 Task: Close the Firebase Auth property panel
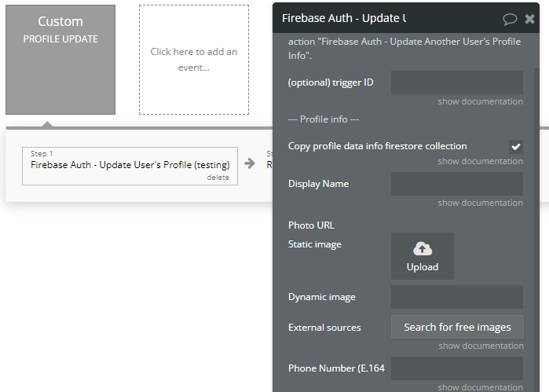pos(529,19)
